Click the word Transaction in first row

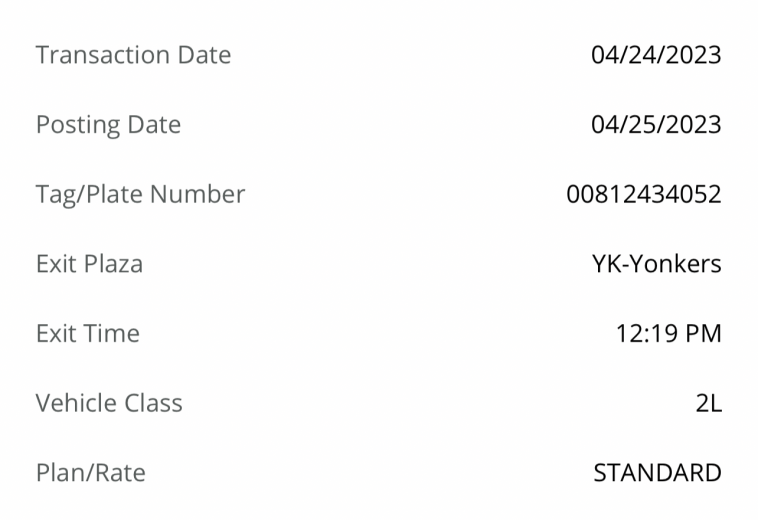[103, 55]
